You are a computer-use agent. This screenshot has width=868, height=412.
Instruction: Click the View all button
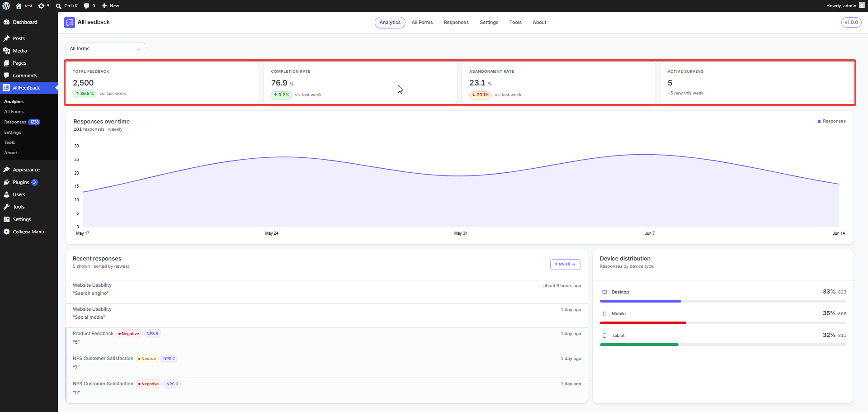(565, 265)
